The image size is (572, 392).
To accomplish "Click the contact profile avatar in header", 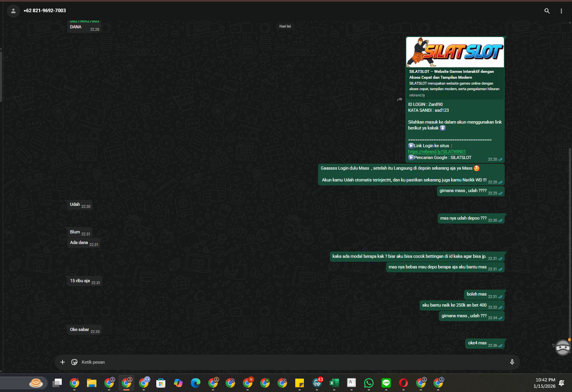I will pos(13,11).
